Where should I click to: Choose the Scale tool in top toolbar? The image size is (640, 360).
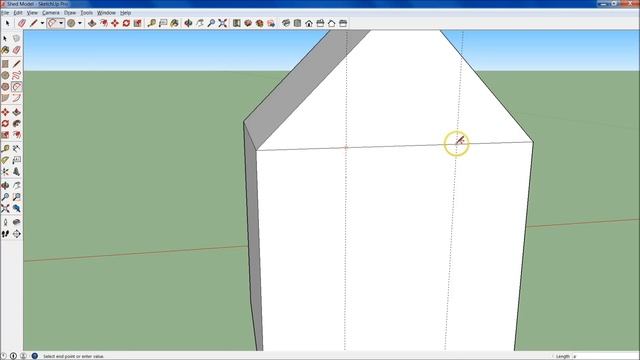pos(138,23)
